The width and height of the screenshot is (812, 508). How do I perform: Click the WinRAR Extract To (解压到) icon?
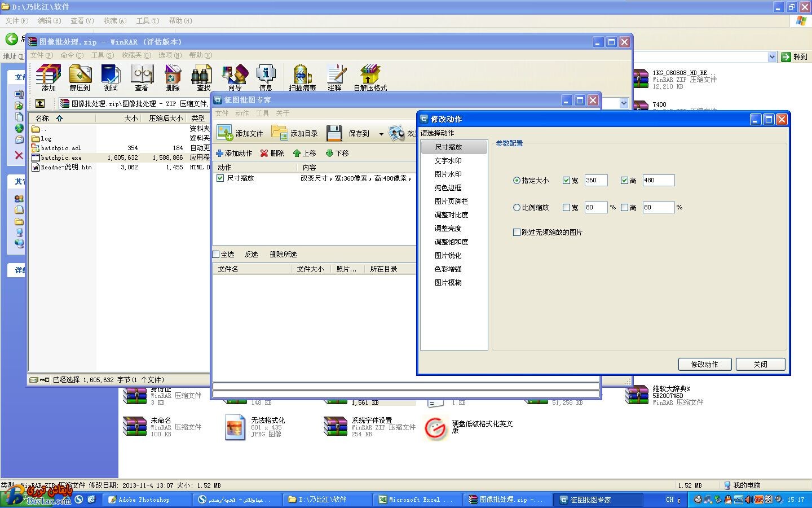coord(80,77)
